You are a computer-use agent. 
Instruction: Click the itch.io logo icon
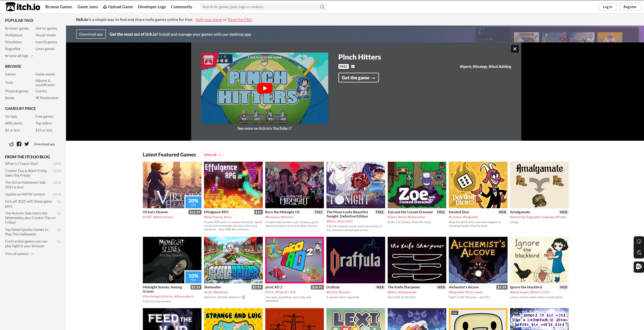click(10, 7)
